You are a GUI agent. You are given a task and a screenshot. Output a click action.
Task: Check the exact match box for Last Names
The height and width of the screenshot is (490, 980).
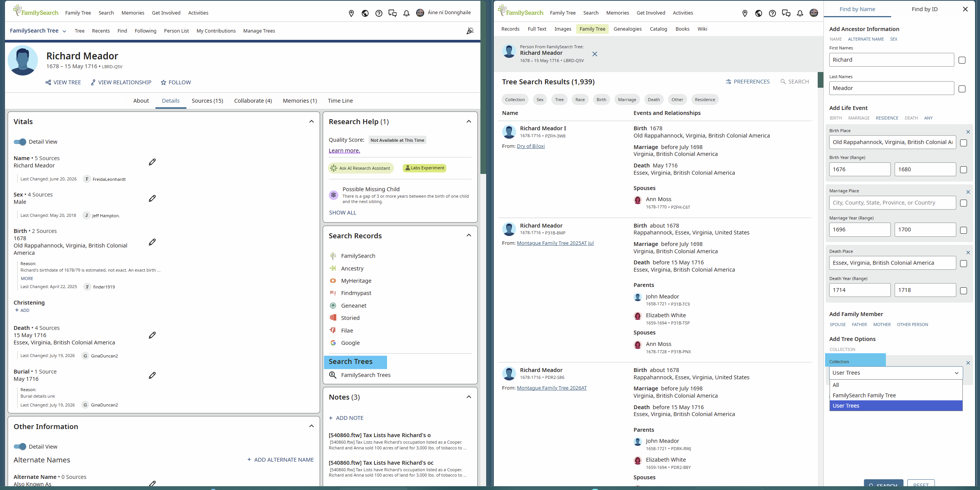tap(962, 89)
